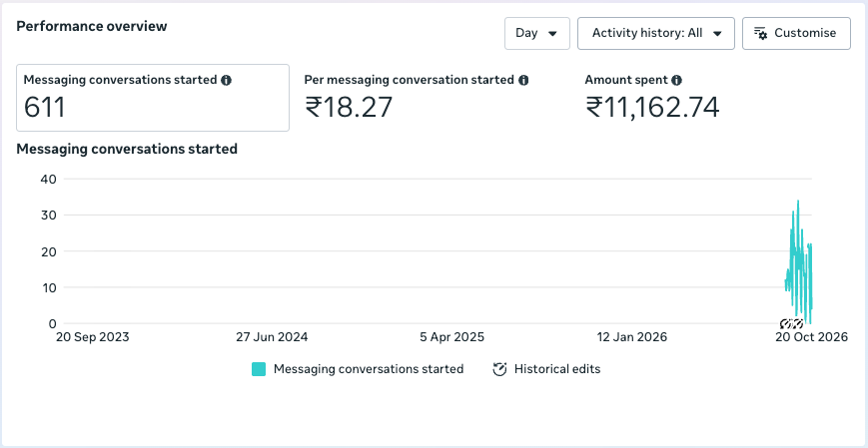Click the Messaging conversations started chart title
Image resolution: width=868 pixels, height=448 pixels.
tap(127, 149)
